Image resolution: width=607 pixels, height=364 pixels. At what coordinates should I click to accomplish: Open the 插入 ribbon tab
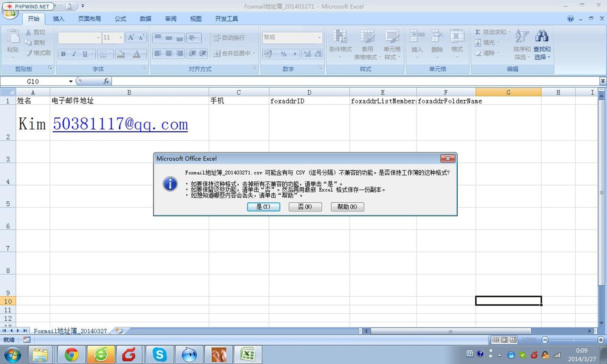click(59, 19)
